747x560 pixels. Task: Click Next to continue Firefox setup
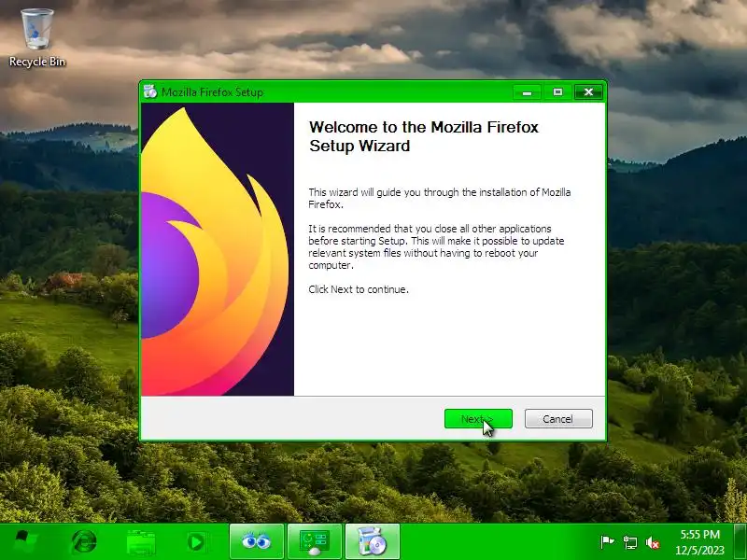(478, 418)
